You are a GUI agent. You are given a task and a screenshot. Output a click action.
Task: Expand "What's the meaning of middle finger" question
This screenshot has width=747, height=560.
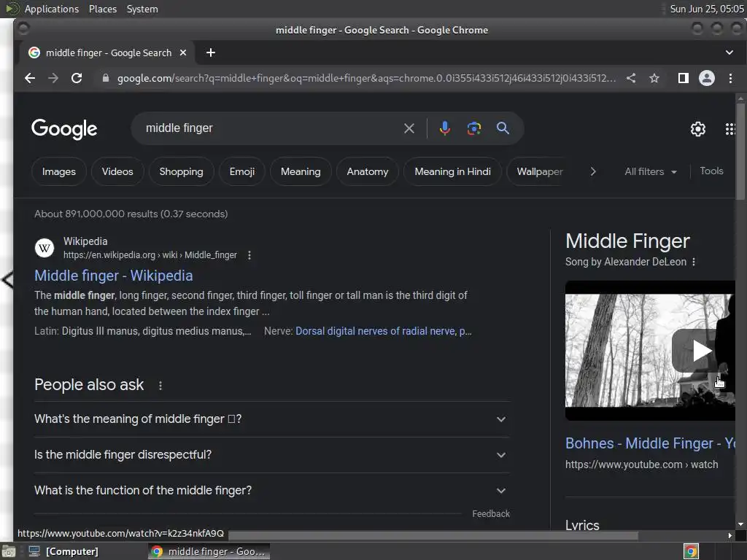click(x=271, y=419)
